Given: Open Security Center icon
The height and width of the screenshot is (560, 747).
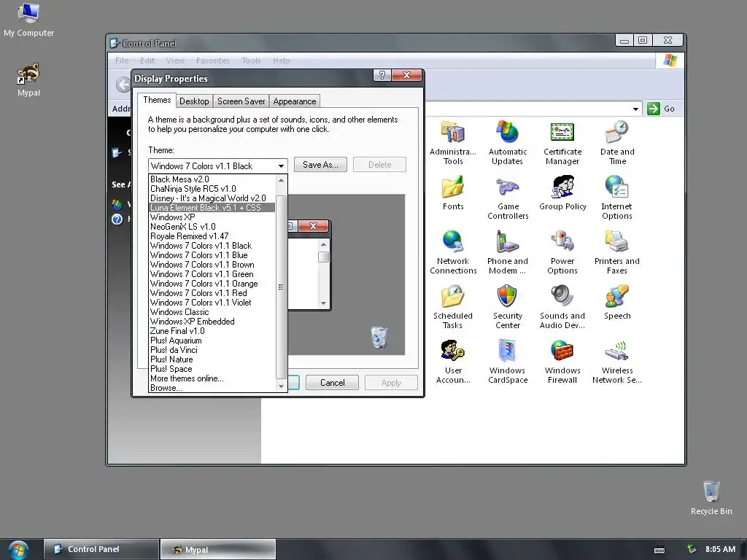Looking at the screenshot, I should (x=508, y=297).
